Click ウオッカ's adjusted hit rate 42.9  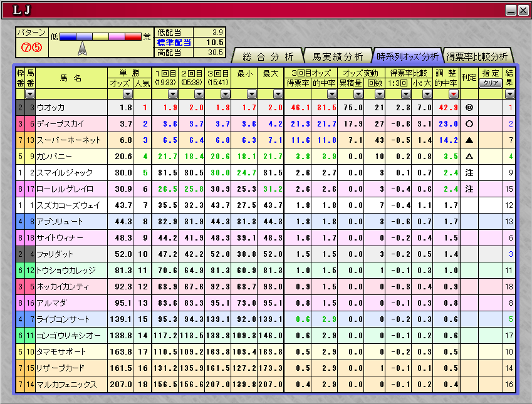click(x=448, y=108)
